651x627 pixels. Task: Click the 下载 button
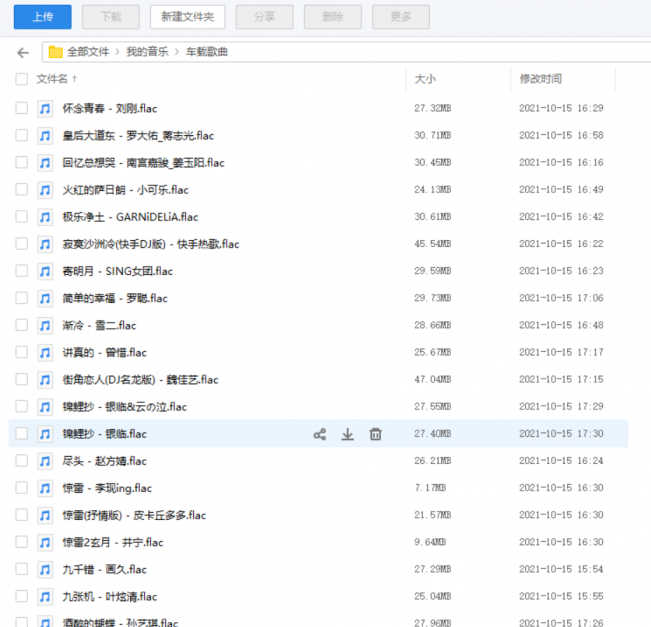pyautogui.click(x=111, y=17)
